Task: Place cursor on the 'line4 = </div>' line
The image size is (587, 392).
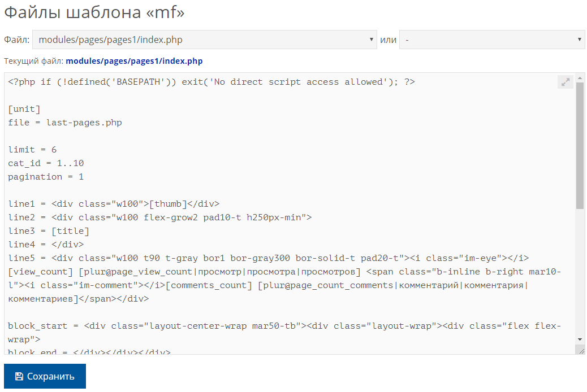Action: coord(46,245)
